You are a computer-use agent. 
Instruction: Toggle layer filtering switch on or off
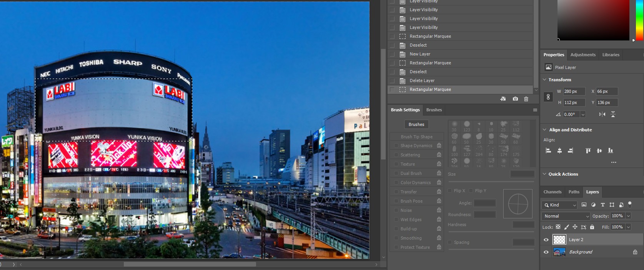coord(630,204)
